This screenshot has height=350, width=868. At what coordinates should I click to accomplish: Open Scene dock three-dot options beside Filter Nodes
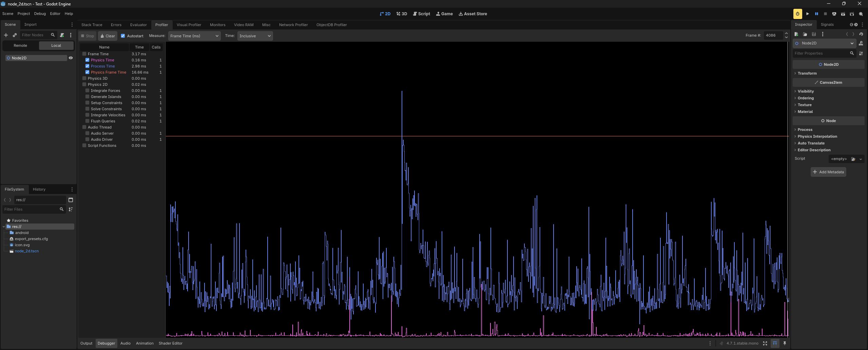coord(71,35)
